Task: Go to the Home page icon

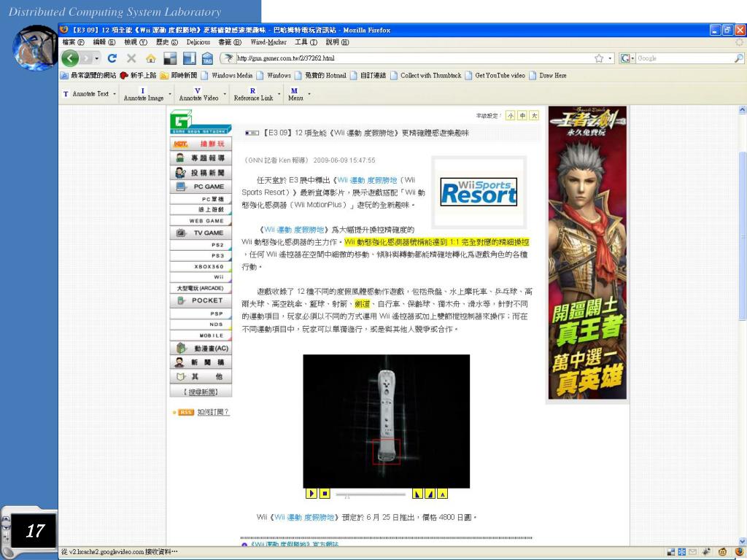Action: 150,58
